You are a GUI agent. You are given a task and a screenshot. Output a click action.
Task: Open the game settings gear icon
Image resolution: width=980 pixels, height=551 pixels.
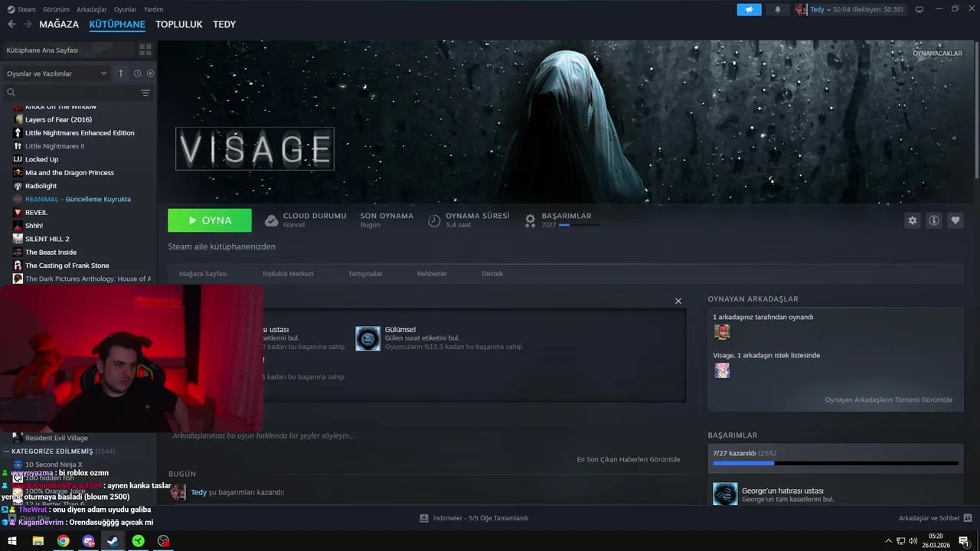pyautogui.click(x=913, y=220)
